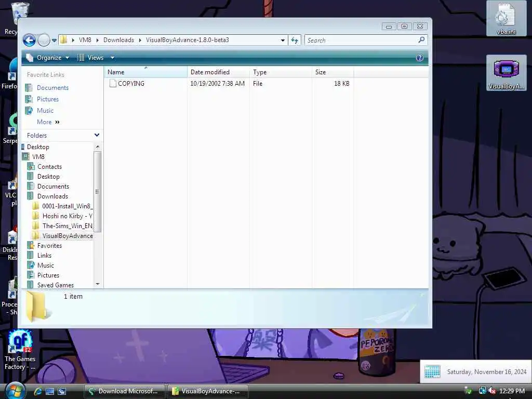Select Downloads in the address breadcrumb

click(x=118, y=40)
